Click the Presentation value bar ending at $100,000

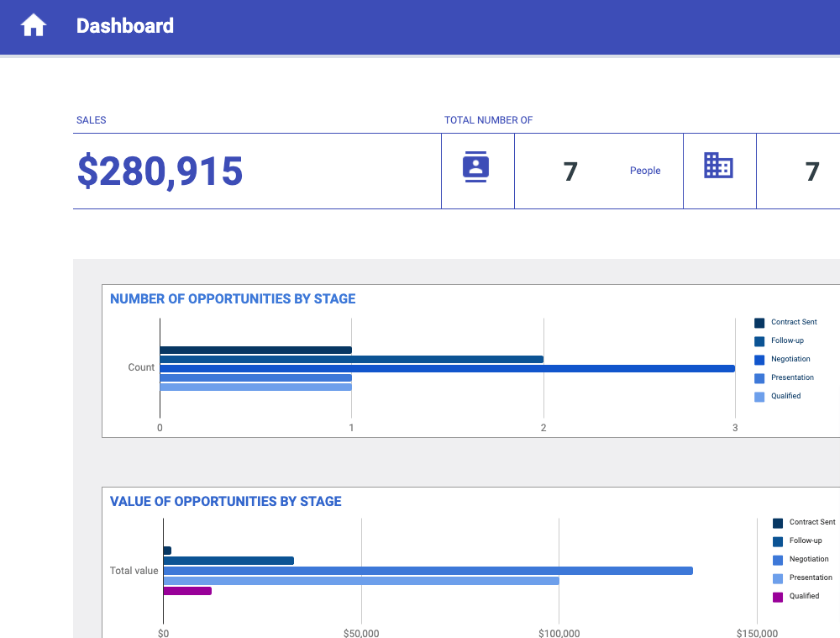(x=361, y=581)
